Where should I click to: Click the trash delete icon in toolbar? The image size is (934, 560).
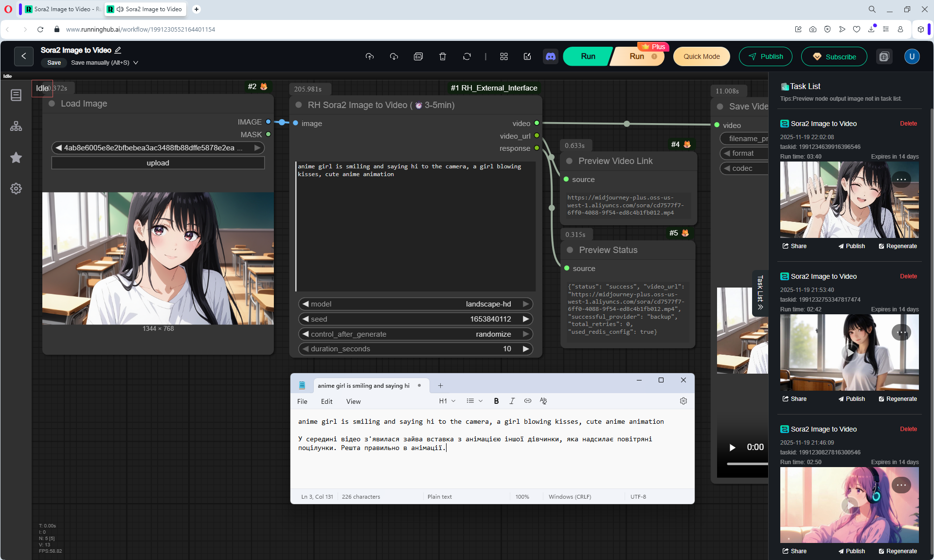442,56
